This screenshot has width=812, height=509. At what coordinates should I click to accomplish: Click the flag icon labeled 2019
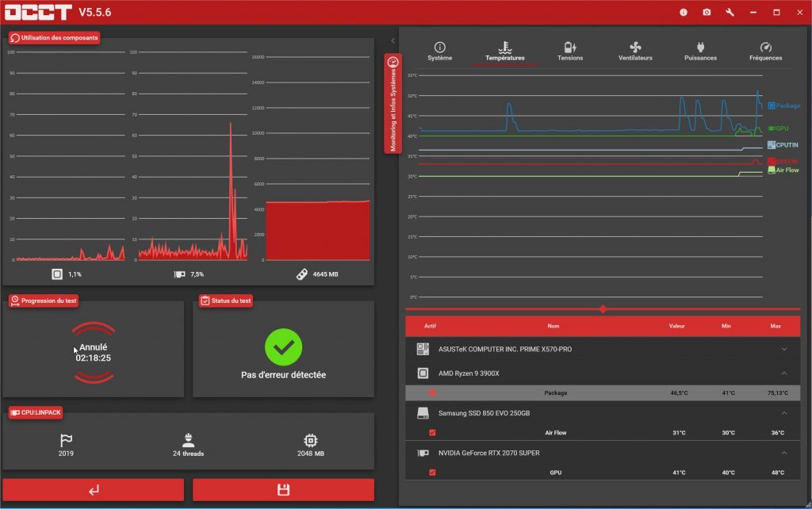[x=66, y=440]
